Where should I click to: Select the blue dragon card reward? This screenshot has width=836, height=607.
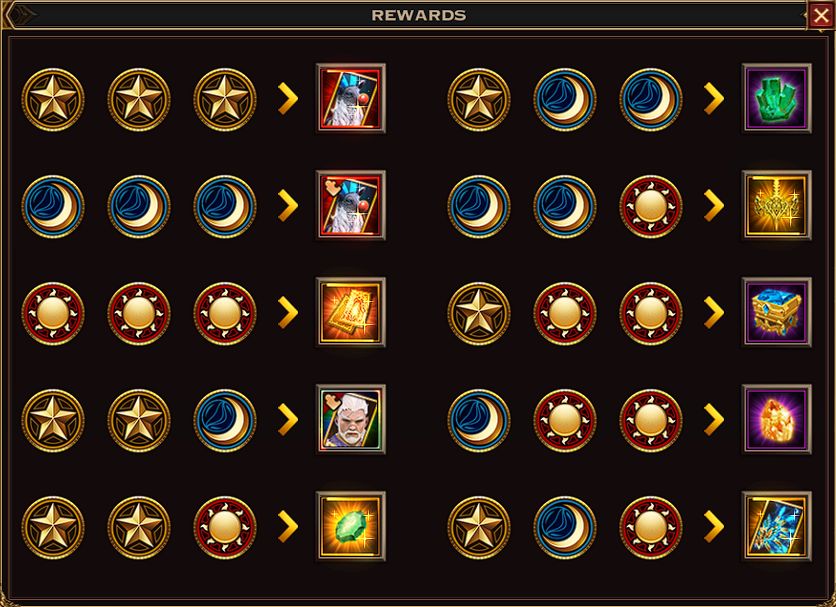tap(777, 526)
